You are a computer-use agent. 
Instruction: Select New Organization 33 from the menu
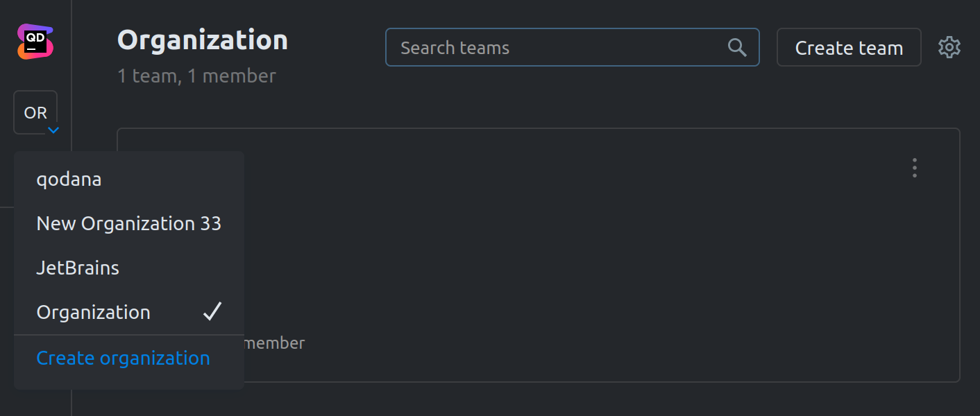[x=128, y=223]
